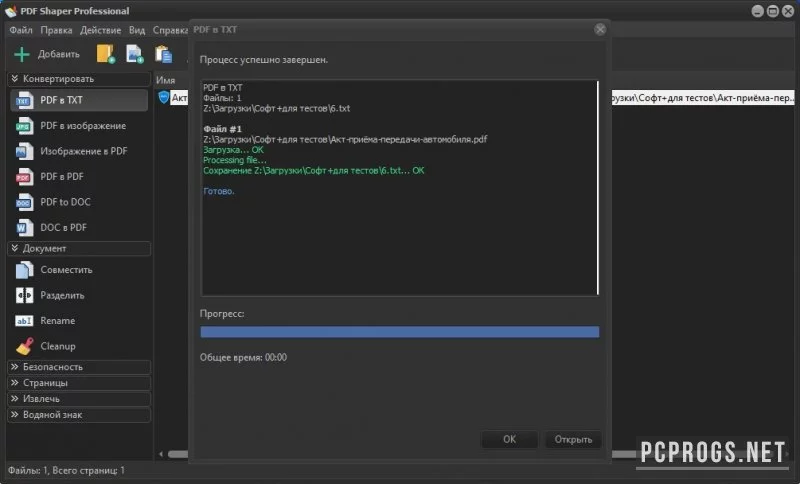Select the Изображение в PDF icon
The image size is (800, 484).
(x=24, y=151)
